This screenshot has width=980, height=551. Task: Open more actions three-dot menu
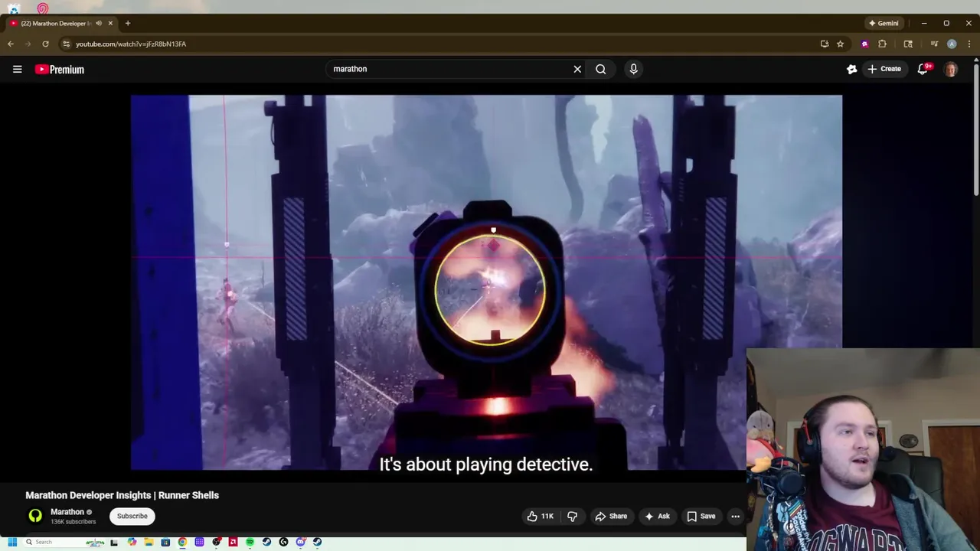(735, 517)
